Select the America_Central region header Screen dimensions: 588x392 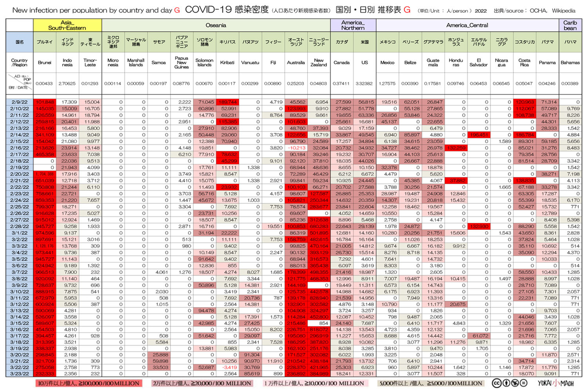(x=467, y=25)
